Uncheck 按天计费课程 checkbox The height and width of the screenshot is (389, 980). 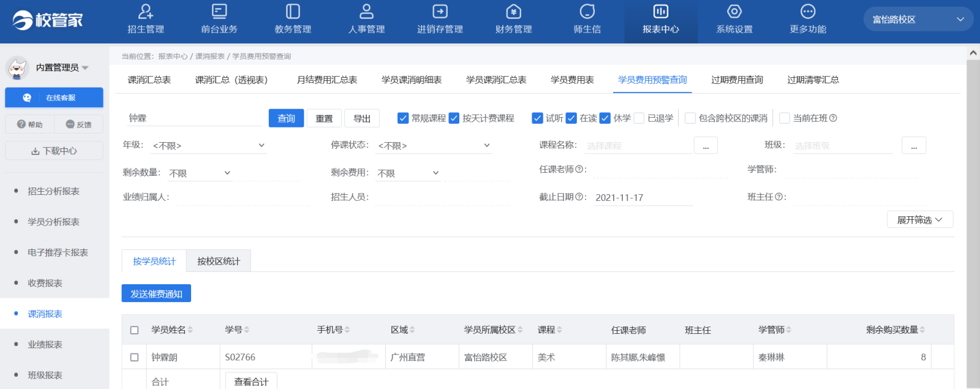coord(454,118)
